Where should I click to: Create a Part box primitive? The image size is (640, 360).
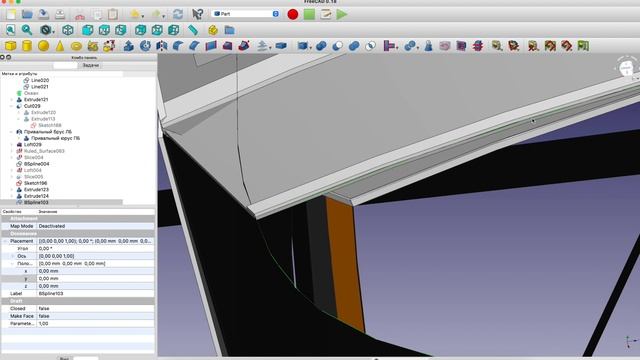(x=11, y=46)
